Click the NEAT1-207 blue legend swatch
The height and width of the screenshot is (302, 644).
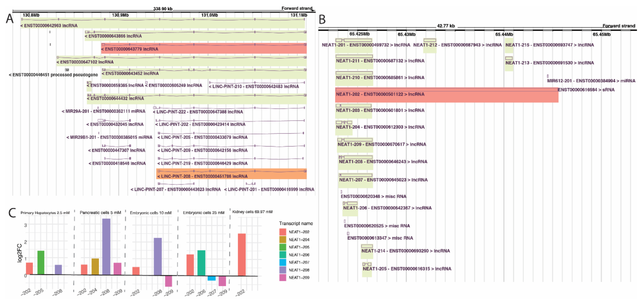coord(282,262)
